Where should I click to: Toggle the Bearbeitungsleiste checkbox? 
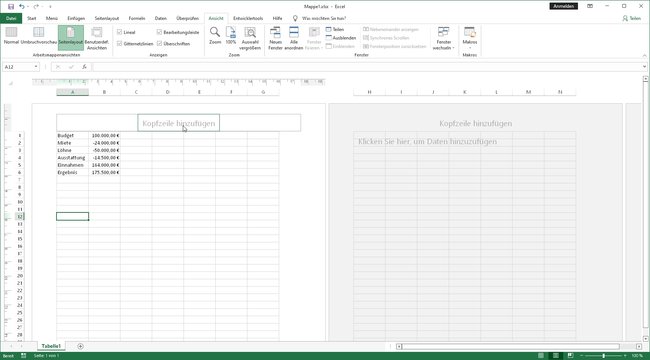160,32
